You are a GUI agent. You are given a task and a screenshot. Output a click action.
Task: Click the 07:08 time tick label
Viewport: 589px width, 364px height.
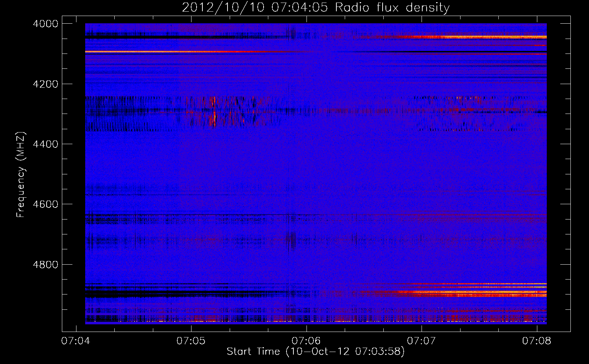pyautogui.click(x=537, y=341)
